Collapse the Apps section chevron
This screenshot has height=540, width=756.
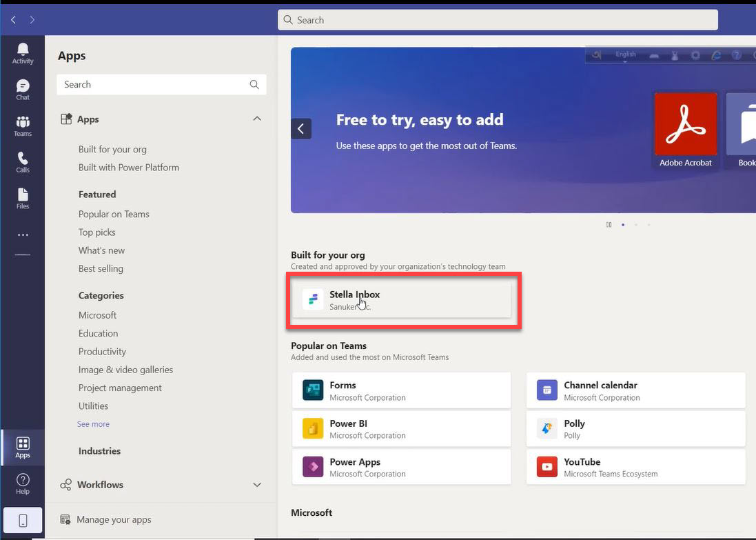(257, 119)
